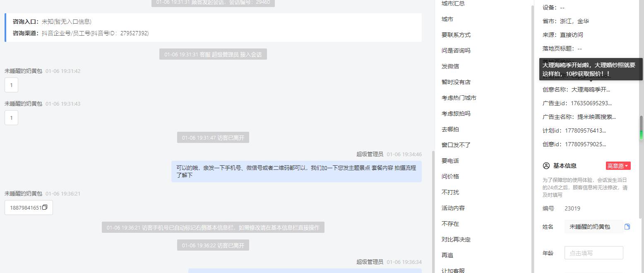
Task: Click customer name at 19:36:21 message
Action: tap(24, 193)
